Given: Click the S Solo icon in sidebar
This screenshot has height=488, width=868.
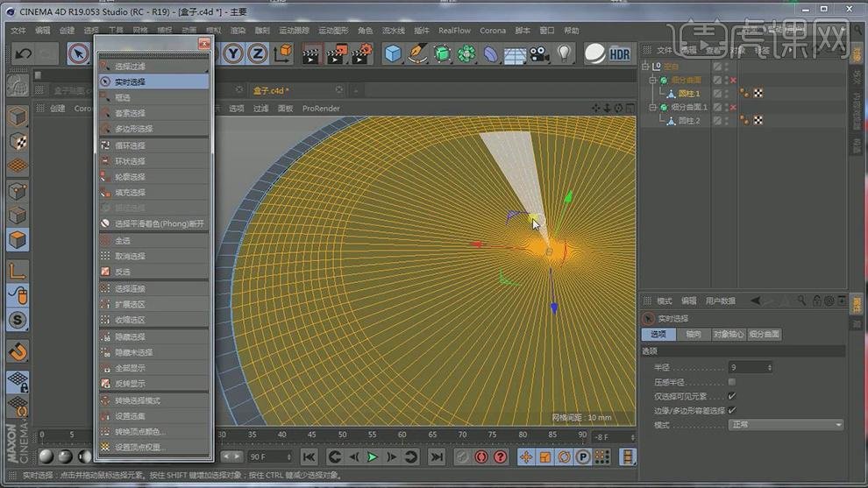Looking at the screenshot, I should coord(18,320).
